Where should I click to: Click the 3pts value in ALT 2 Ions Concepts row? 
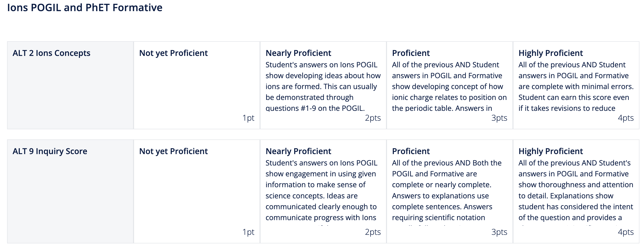(499, 118)
